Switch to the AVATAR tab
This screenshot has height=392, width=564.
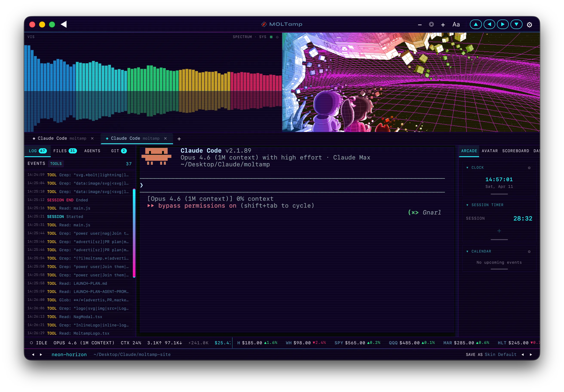490,151
